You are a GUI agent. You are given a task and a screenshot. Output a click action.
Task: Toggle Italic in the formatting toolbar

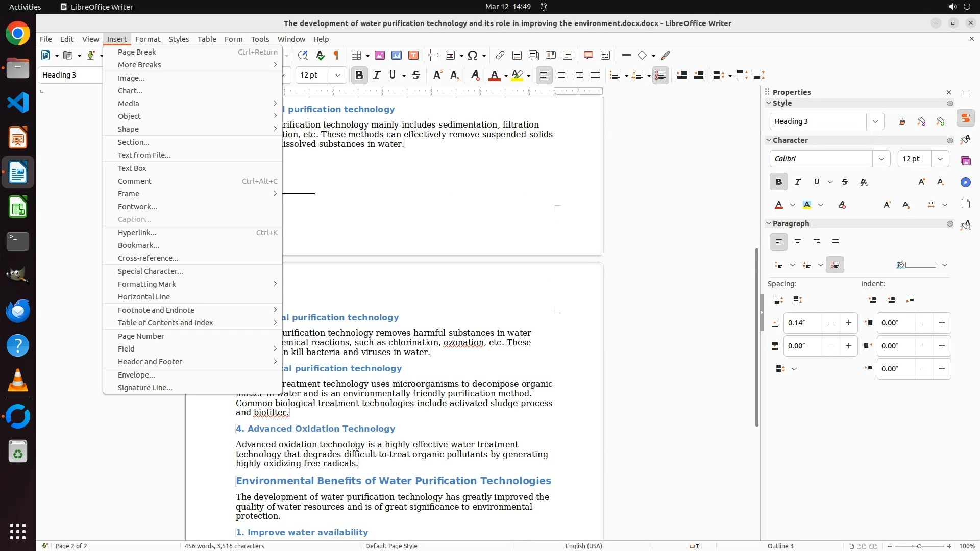[x=377, y=76]
